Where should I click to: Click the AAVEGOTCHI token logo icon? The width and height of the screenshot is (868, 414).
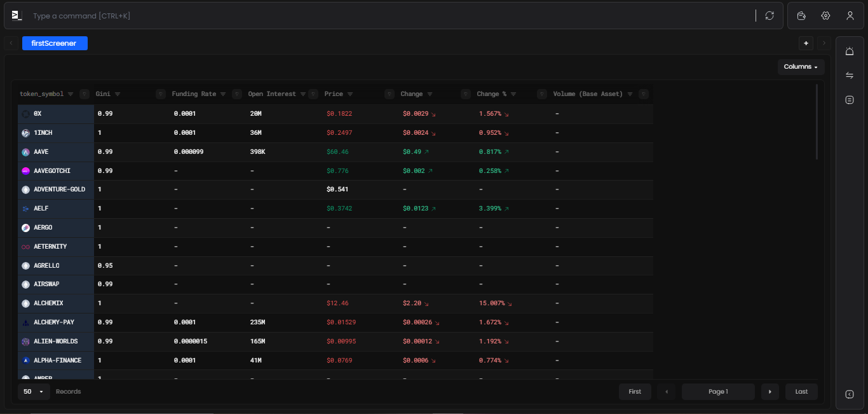pos(26,171)
